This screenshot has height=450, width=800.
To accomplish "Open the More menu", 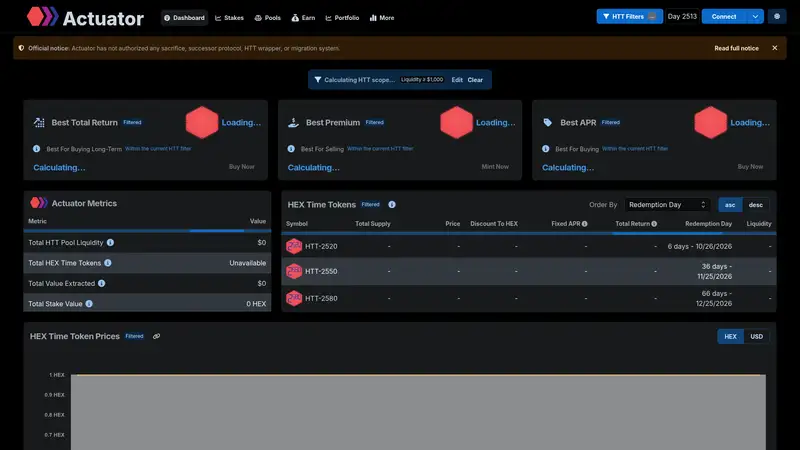I will tap(382, 18).
